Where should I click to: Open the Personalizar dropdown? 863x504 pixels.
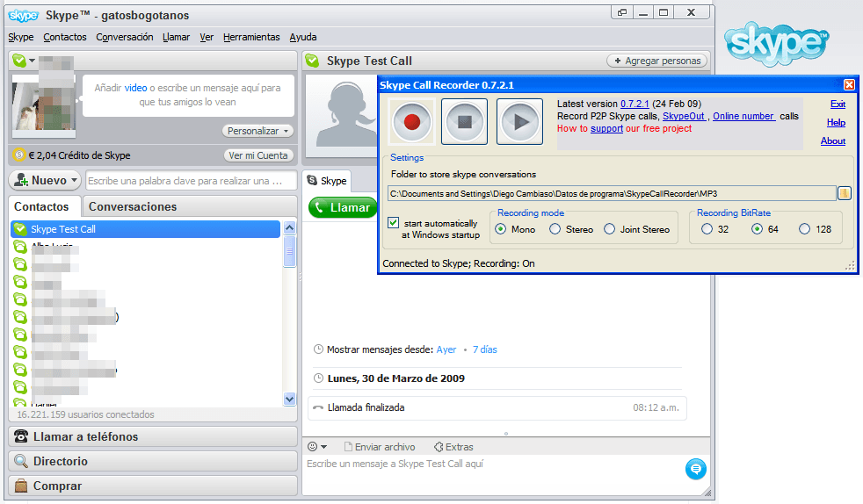(x=257, y=131)
